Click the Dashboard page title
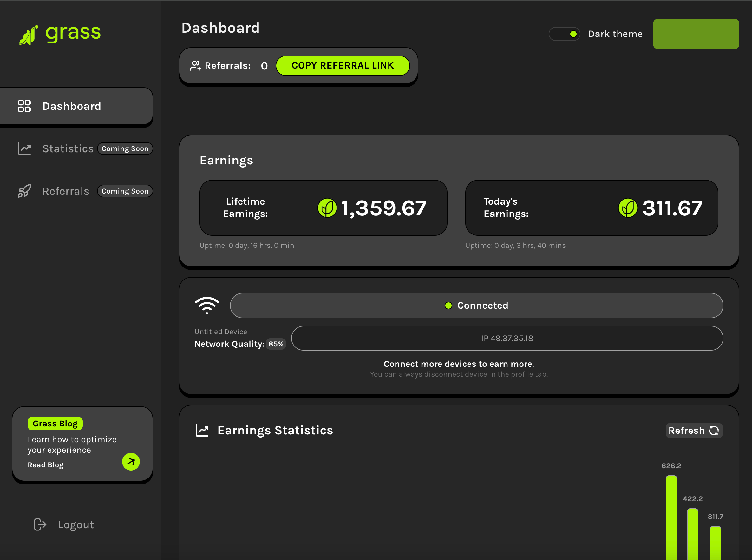752x560 pixels. [x=221, y=28]
